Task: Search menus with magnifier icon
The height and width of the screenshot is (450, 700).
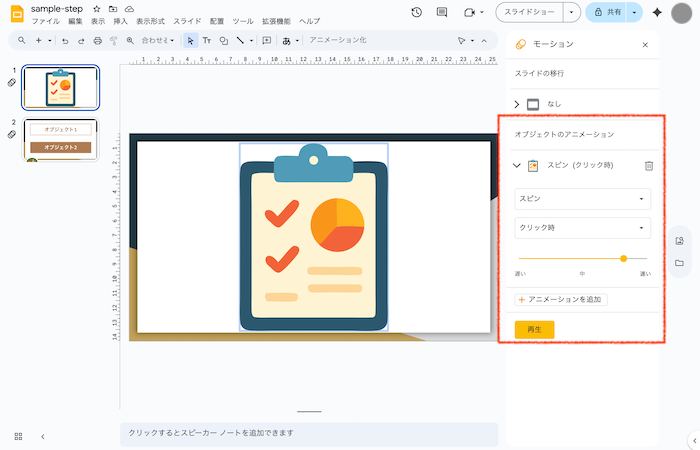Action: [x=21, y=40]
